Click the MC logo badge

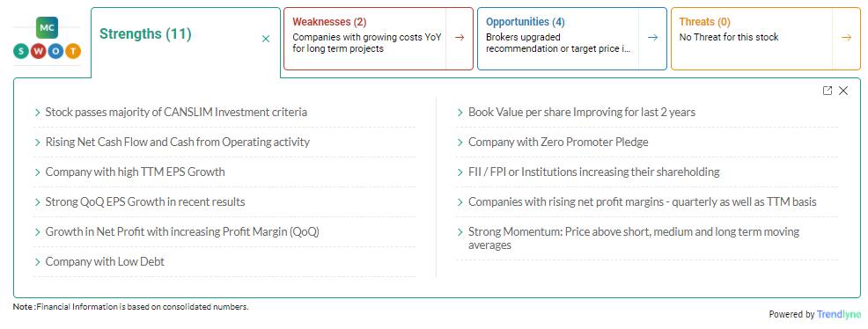(47, 27)
